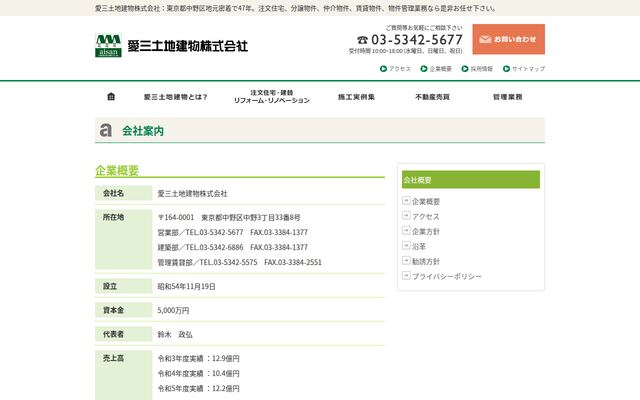
Task: Open 沿革 in the sidebar
Action: click(x=419, y=247)
